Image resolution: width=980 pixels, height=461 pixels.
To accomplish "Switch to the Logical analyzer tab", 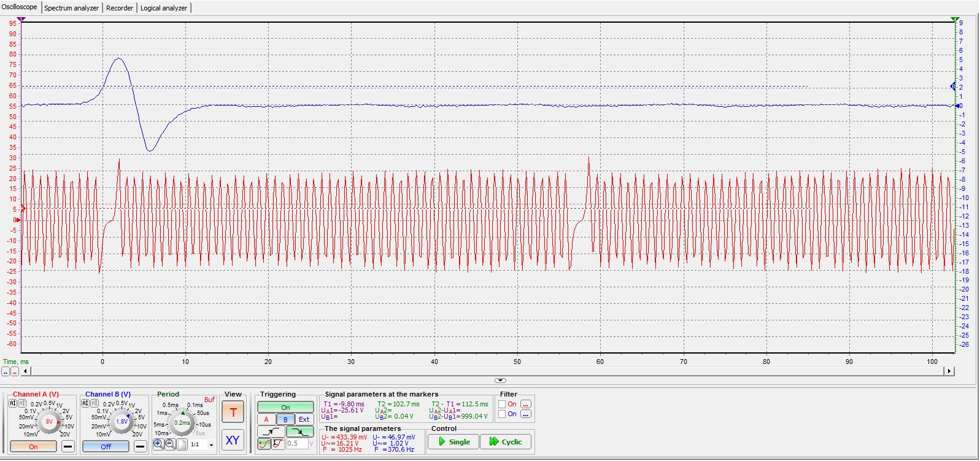I will coord(163,8).
